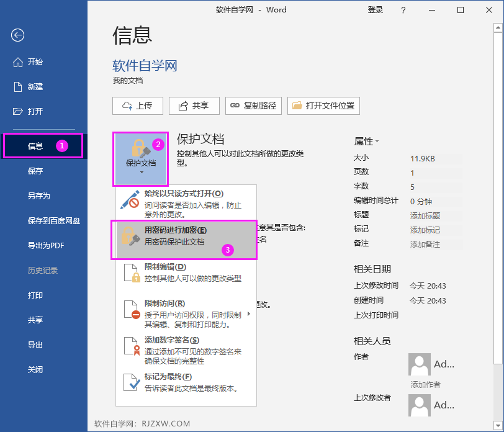Click the author avatar thumbnail under 相关人员

(x=419, y=364)
